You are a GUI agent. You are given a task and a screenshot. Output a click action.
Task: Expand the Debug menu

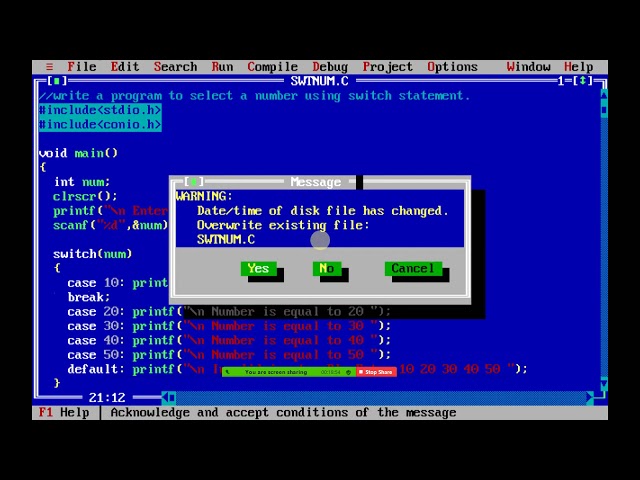click(330, 67)
